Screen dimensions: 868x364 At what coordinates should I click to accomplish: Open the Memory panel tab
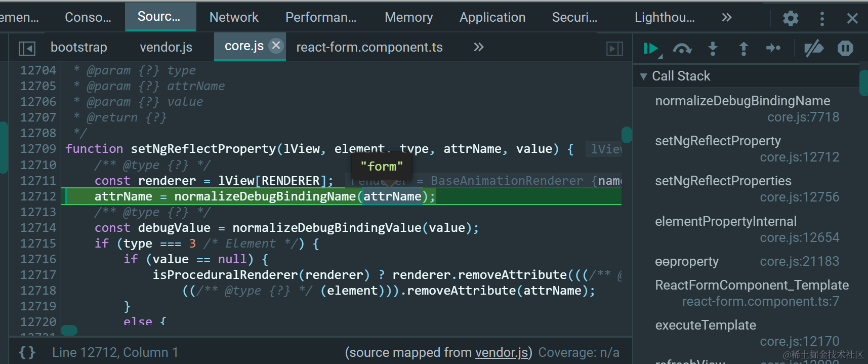coord(409,18)
